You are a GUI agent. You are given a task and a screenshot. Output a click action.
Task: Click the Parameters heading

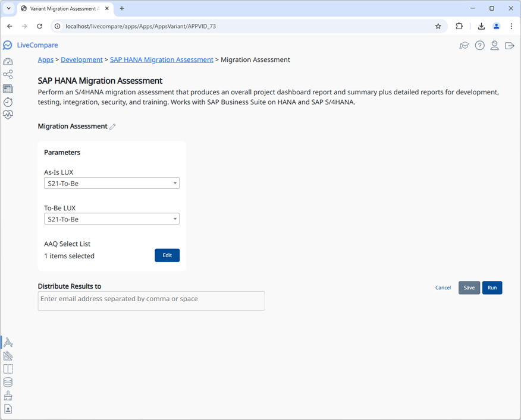(x=62, y=153)
